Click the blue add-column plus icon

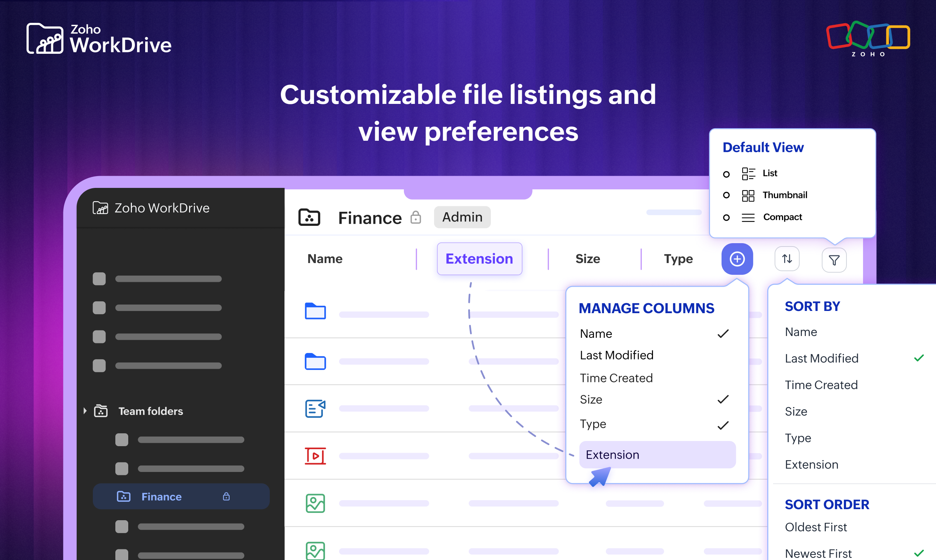tap(736, 259)
